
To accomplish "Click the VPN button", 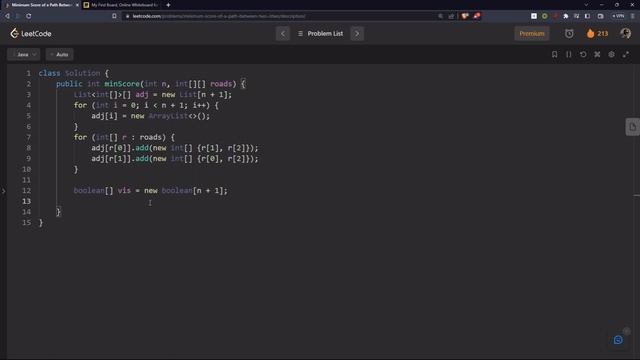I will [x=618, y=16].
